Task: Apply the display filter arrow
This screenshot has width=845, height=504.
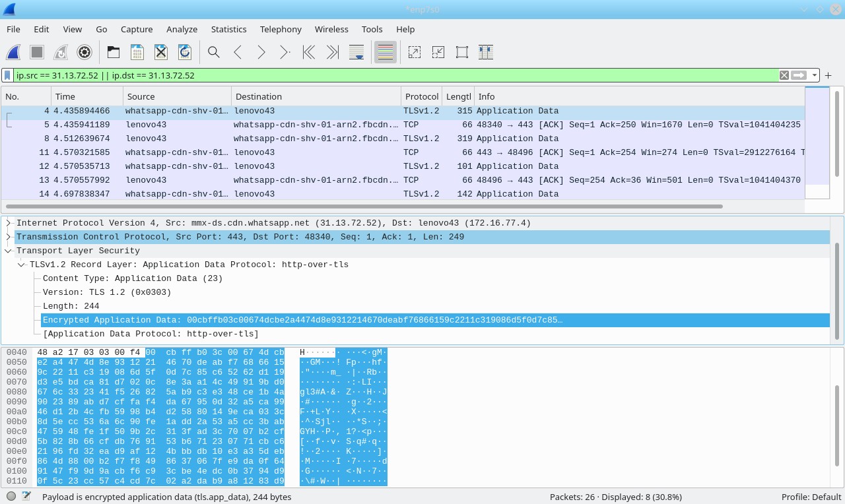Action: [799, 75]
